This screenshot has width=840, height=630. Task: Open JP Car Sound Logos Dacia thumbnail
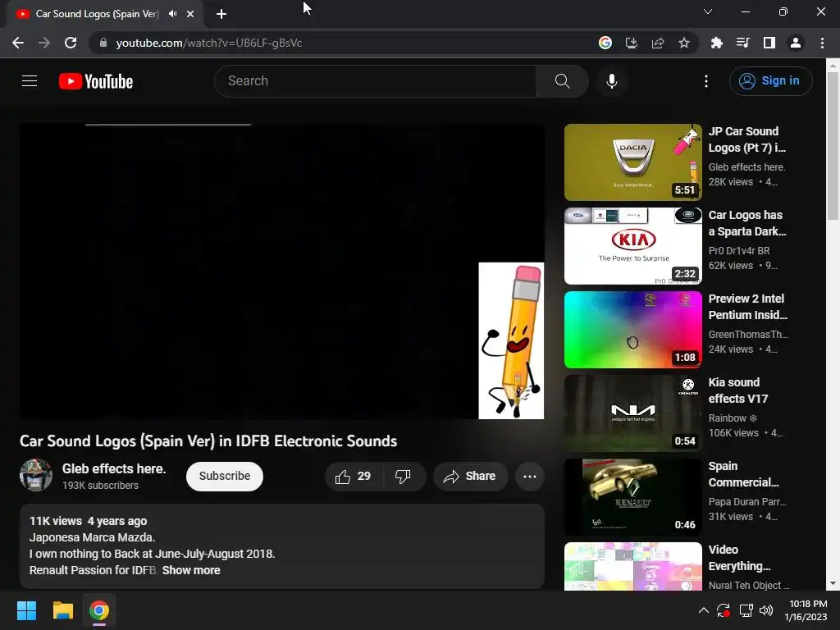(632, 162)
